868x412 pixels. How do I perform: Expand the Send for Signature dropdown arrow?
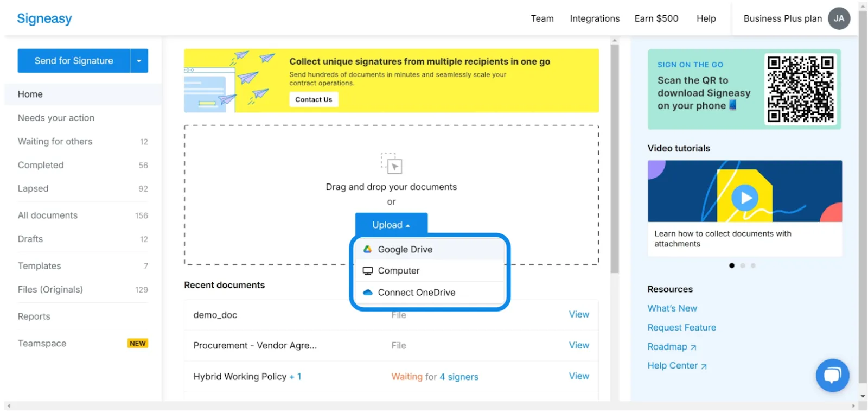[139, 61]
